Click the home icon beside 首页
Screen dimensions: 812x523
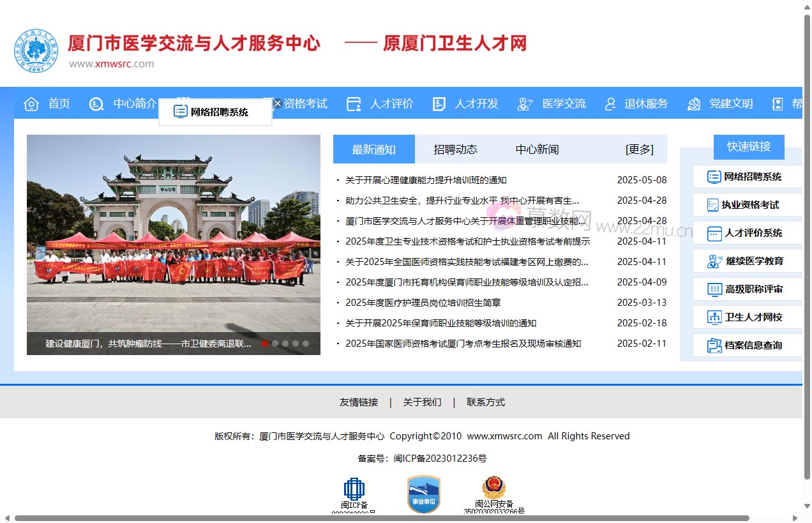coord(31,104)
